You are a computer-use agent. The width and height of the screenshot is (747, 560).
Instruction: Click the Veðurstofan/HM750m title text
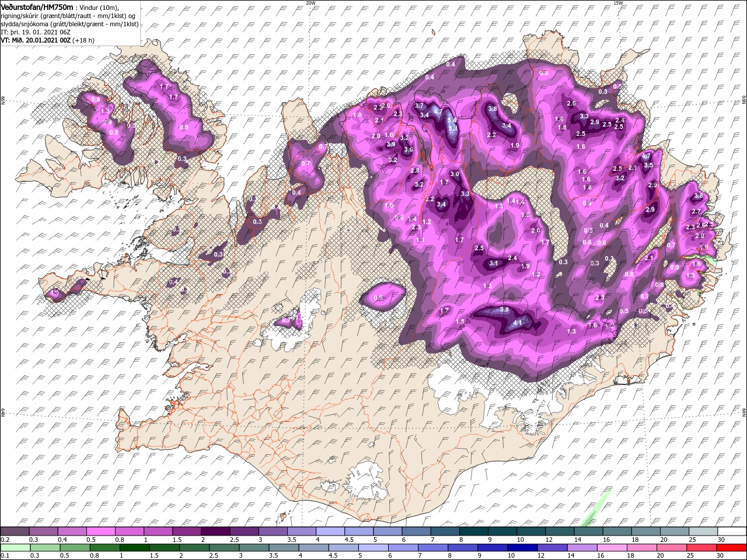click(37, 6)
